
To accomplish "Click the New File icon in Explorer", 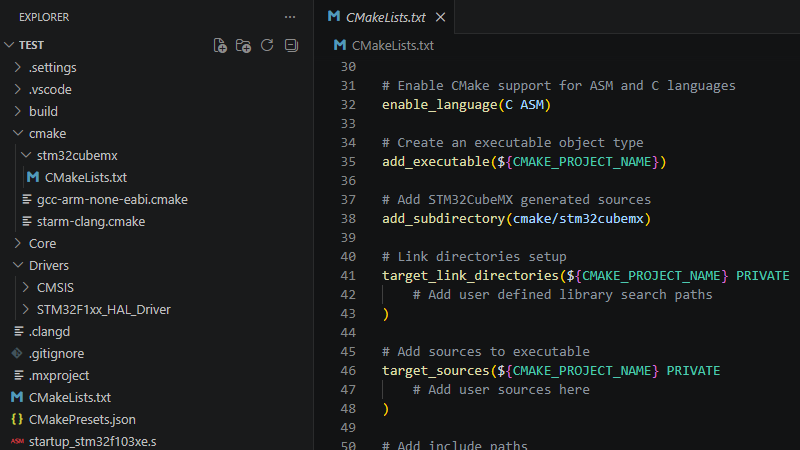I will (x=220, y=45).
